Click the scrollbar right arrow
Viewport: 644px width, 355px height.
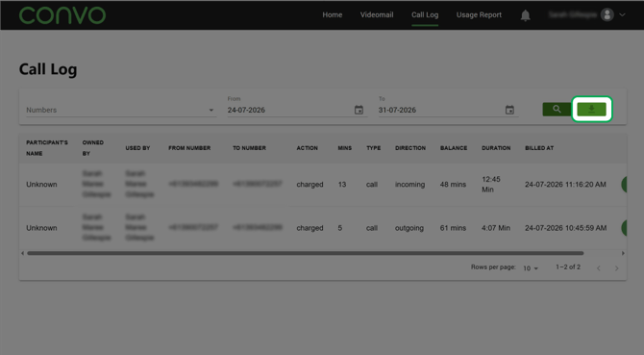(623, 253)
